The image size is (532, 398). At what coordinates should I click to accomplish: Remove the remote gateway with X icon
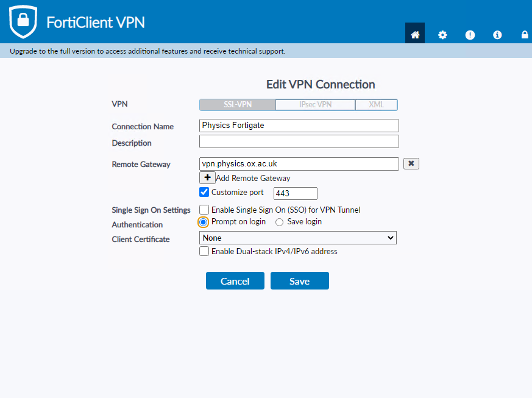pos(411,163)
